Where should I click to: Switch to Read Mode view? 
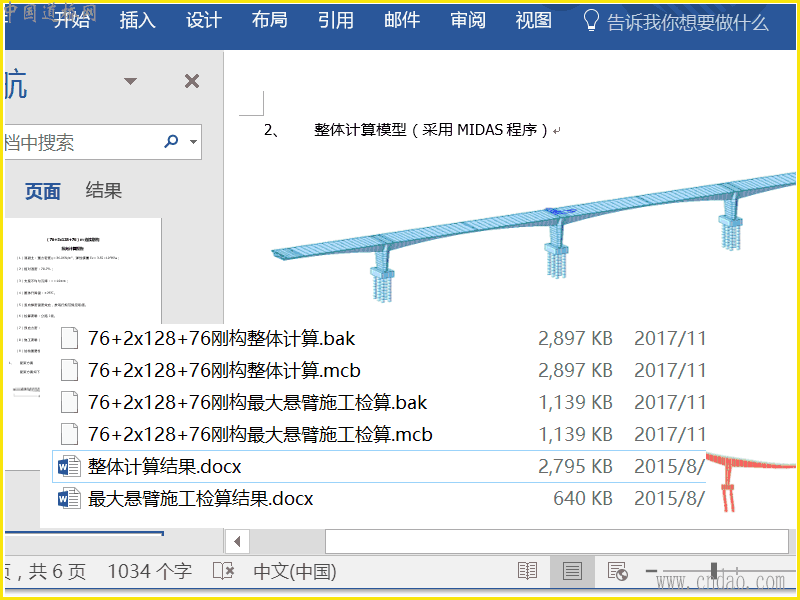coord(527,571)
